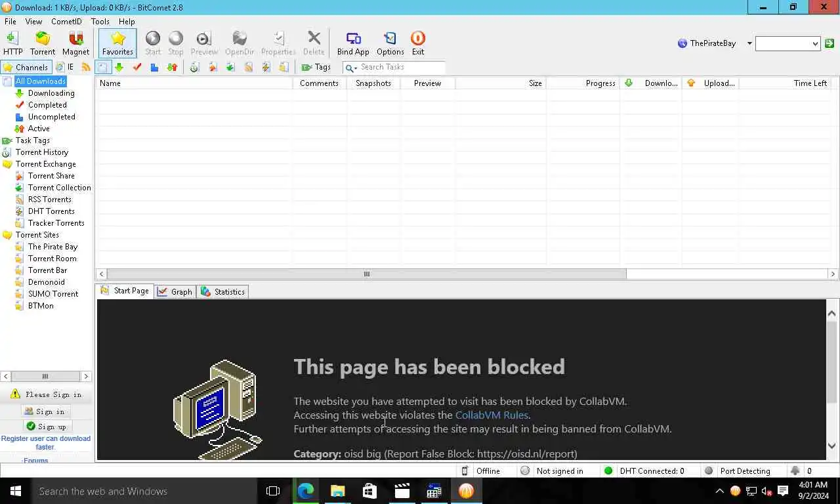Open Demonoid site
The width and height of the screenshot is (840, 504).
point(47,282)
